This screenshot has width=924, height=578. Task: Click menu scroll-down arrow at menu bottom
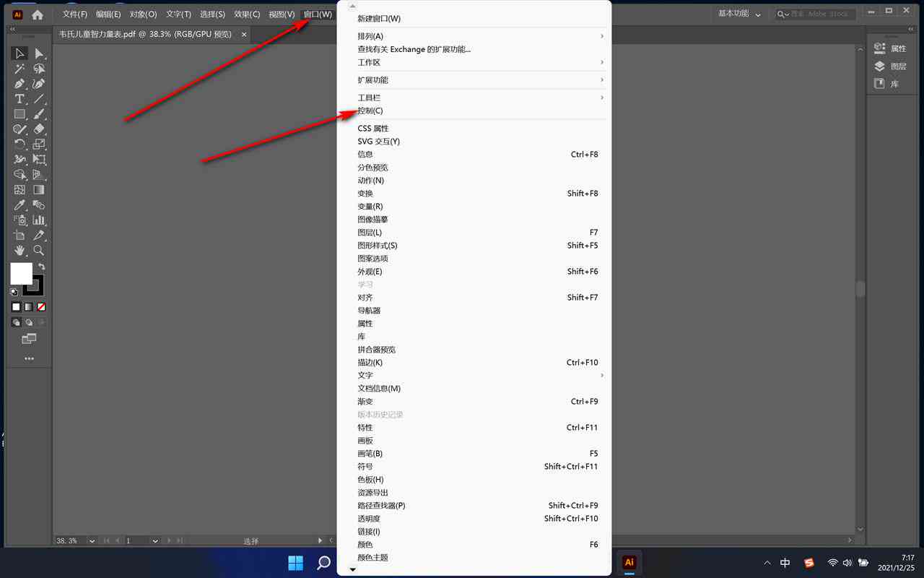[352, 570]
